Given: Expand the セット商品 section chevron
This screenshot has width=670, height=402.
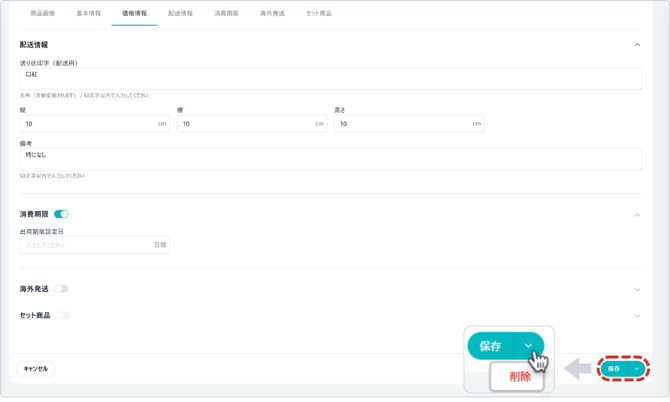Looking at the screenshot, I should (x=637, y=316).
